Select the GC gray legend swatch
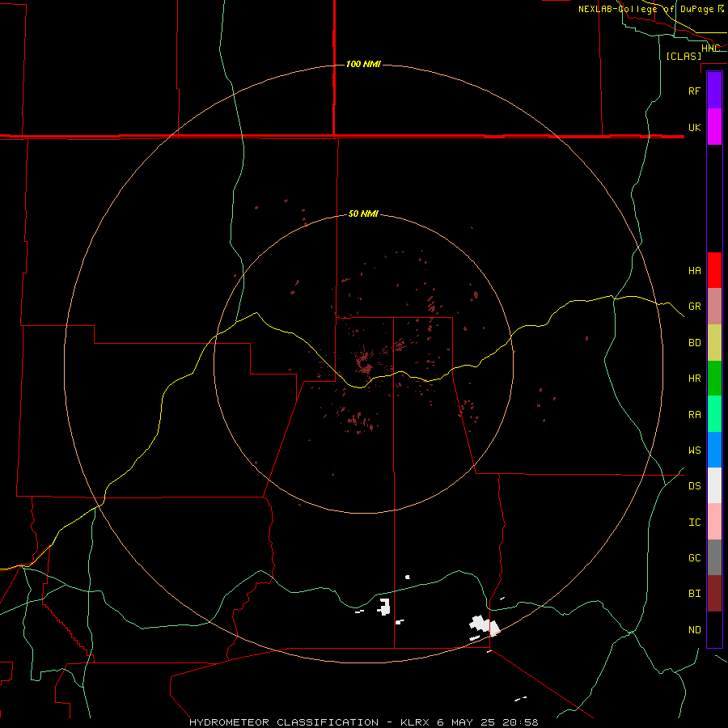The height and width of the screenshot is (728, 728). point(714,557)
